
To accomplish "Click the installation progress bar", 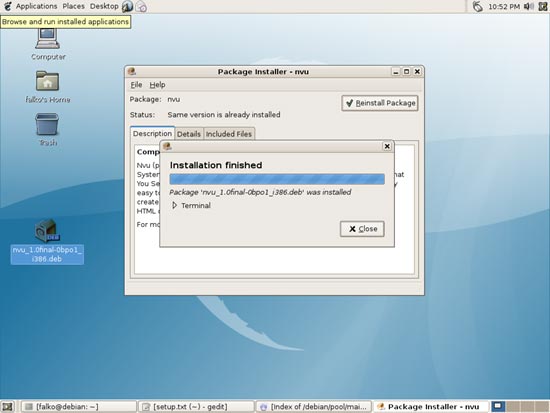I will (277, 179).
